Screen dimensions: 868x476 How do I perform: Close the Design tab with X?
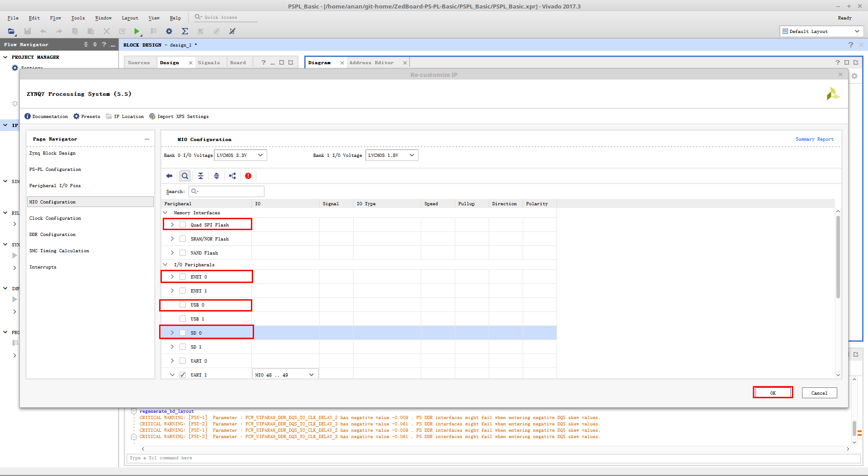tap(191, 63)
